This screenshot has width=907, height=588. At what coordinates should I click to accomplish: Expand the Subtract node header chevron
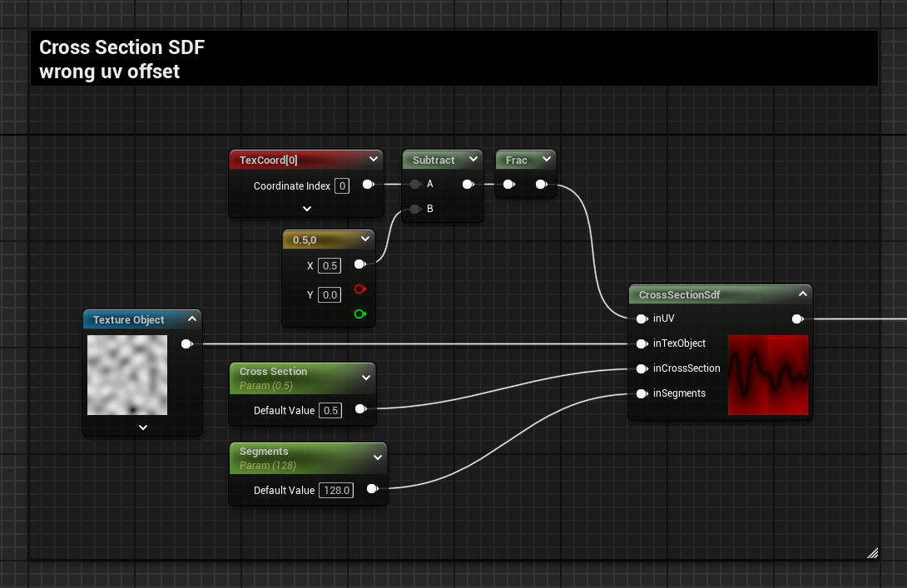(473, 160)
